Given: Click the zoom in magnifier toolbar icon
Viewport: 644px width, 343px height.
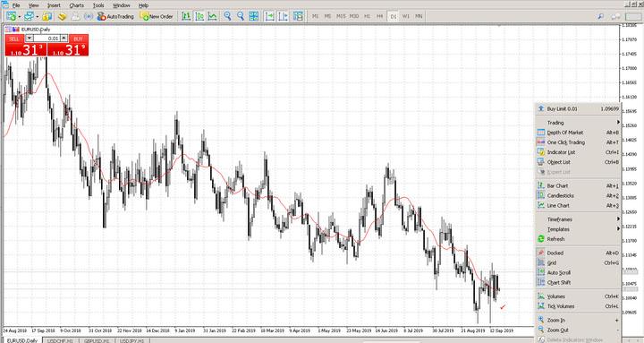Looking at the screenshot, I should pyautogui.click(x=227, y=16).
